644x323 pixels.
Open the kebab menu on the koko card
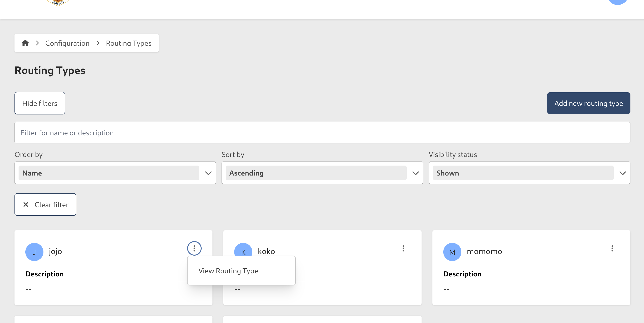pyautogui.click(x=403, y=248)
